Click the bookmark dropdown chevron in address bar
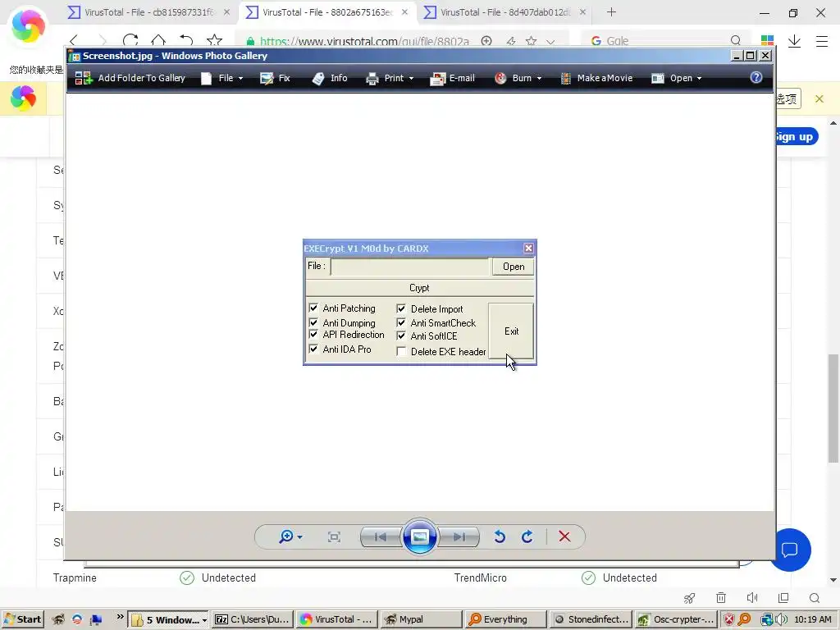 (x=550, y=41)
